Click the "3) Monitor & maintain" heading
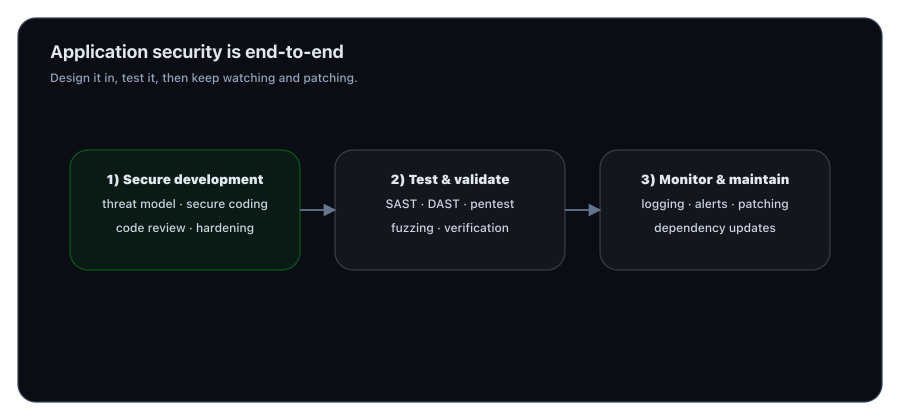Image resolution: width=900 pixels, height=420 pixels. 715,180
